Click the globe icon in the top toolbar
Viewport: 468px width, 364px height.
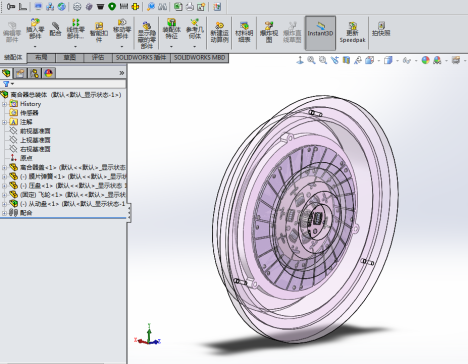61,7
